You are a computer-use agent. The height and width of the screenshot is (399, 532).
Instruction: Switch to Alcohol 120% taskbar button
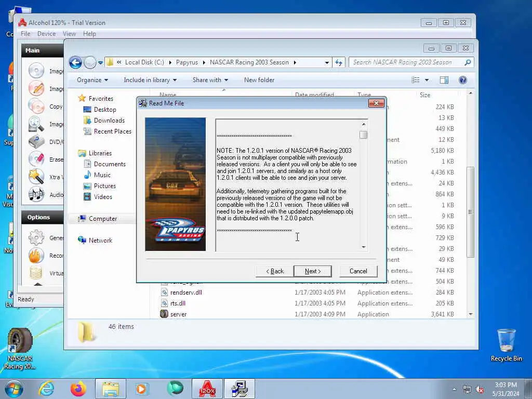(x=207, y=389)
